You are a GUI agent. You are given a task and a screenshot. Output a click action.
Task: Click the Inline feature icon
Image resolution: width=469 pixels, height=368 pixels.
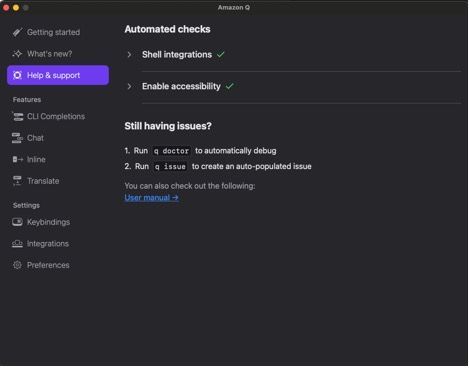pyautogui.click(x=17, y=159)
